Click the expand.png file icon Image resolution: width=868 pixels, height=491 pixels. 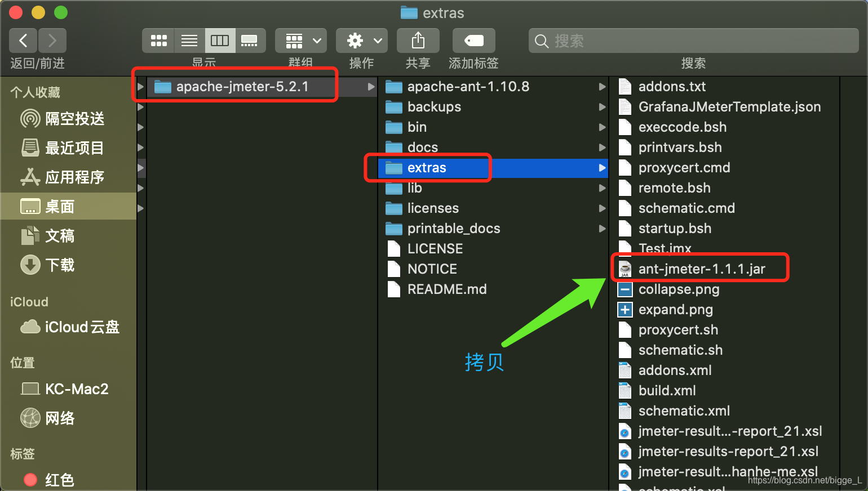pyautogui.click(x=625, y=310)
